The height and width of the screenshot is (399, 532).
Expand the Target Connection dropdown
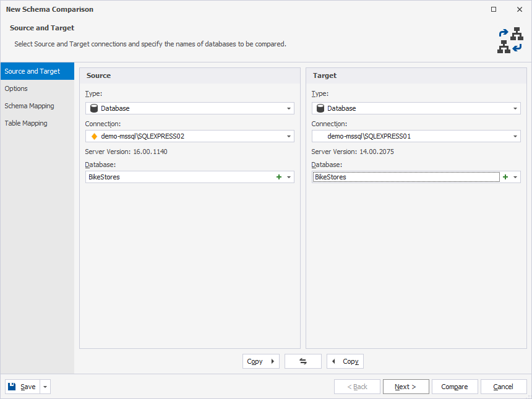pos(515,136)
